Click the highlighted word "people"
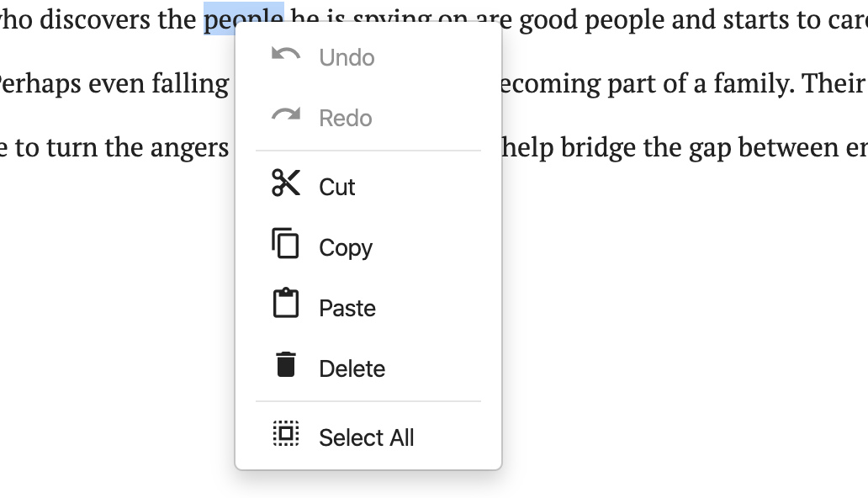The width and height of the screenshot is (868, 498). [x=244, y=19]
